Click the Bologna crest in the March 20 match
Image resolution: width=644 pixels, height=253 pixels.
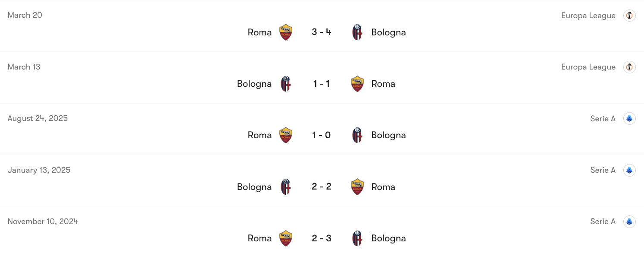[x=357, y=32]
